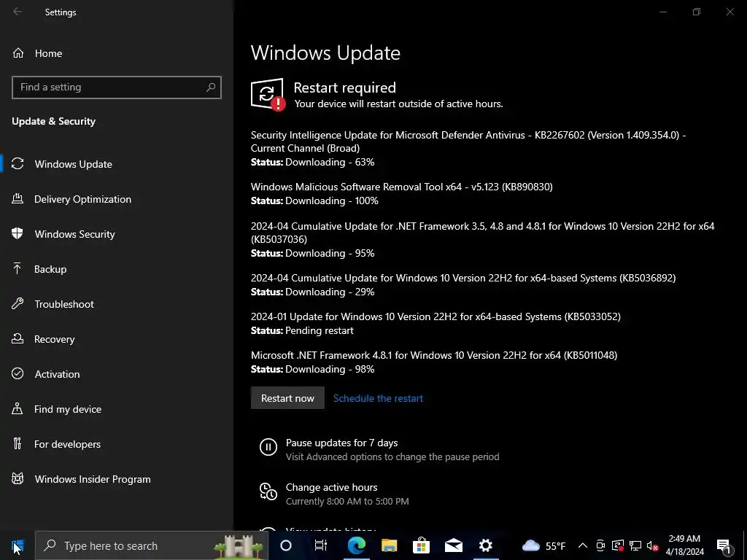The image size is (747, 560).
Task: Click the Status: Pending restart text
Action: (302, 330)
